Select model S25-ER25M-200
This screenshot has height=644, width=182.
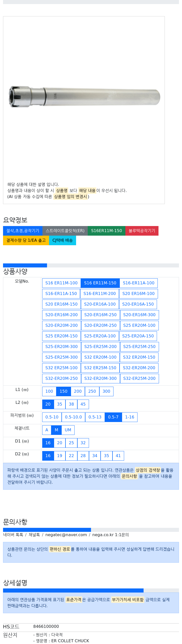tap(101, 347)
